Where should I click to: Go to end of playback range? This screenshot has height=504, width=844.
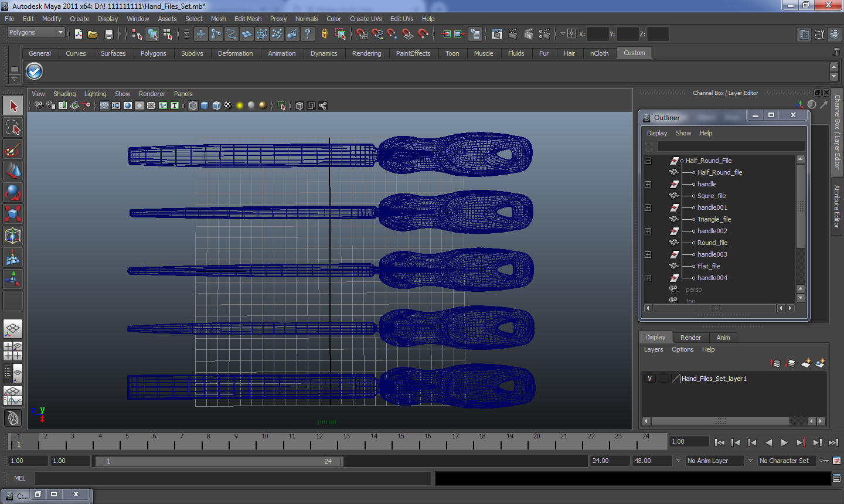(x=833, y=442)
